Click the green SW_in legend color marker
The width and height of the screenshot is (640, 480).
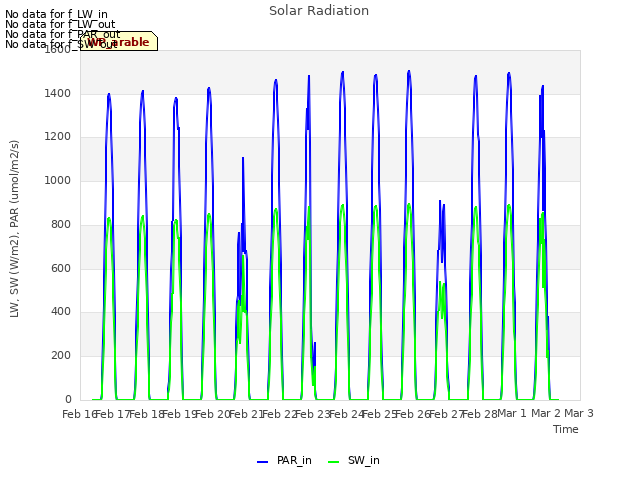click(333, 462)
